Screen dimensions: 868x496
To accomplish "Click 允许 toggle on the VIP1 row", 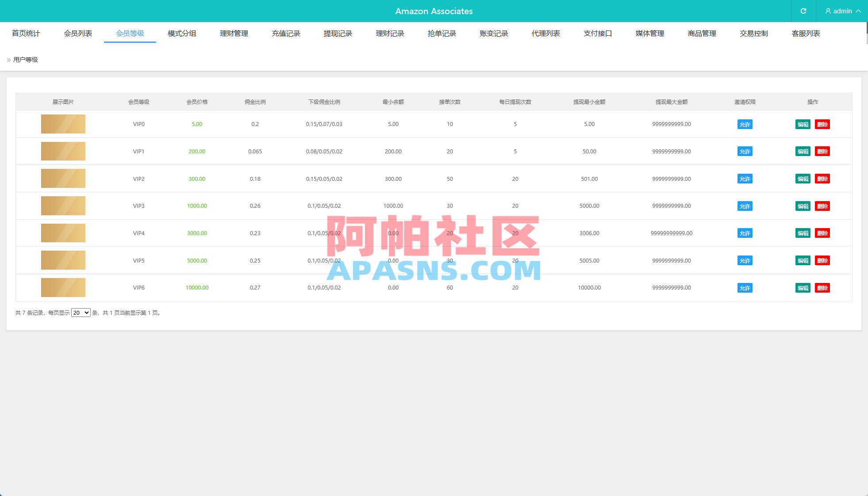I will pyautogui.click(x=745, y=151).
